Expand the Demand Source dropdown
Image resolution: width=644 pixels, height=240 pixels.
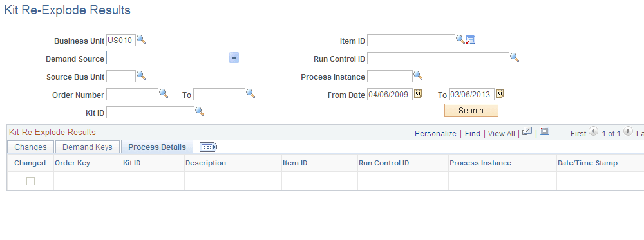click(234, 58)
